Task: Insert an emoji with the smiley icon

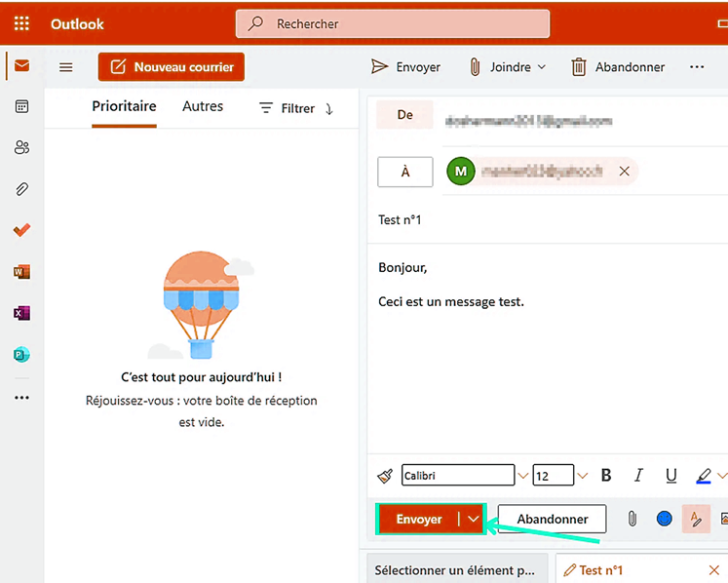Action: 665,519
